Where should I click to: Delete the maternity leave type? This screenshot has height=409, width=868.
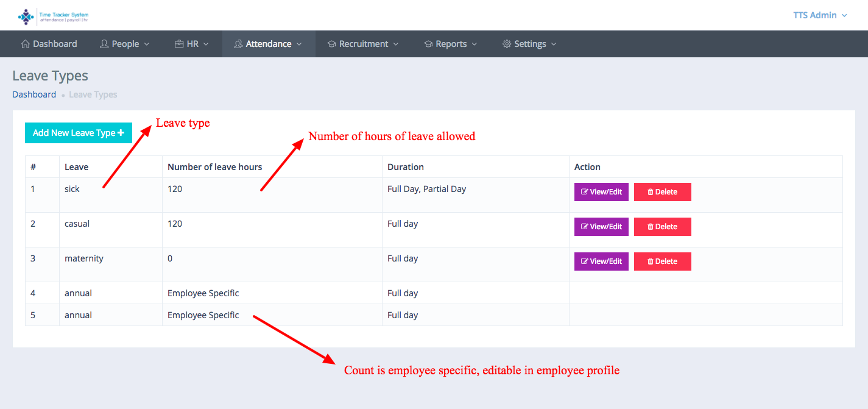[662, 261]
